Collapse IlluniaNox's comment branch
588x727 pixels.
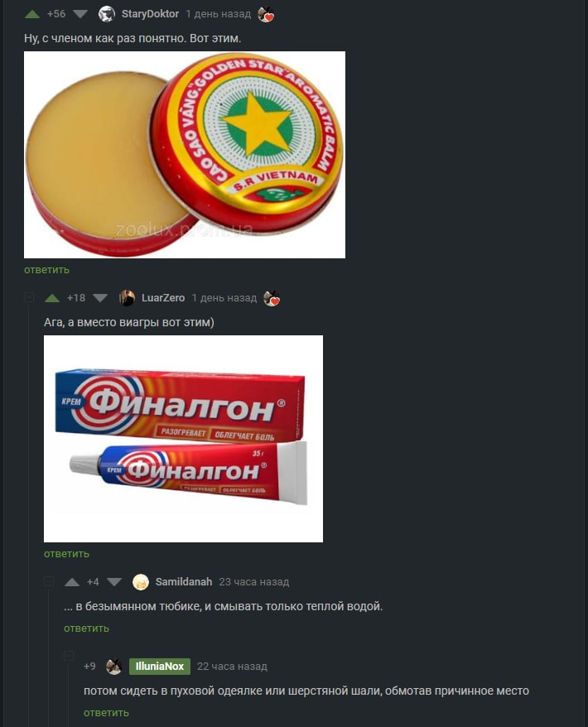pos(69,655)
